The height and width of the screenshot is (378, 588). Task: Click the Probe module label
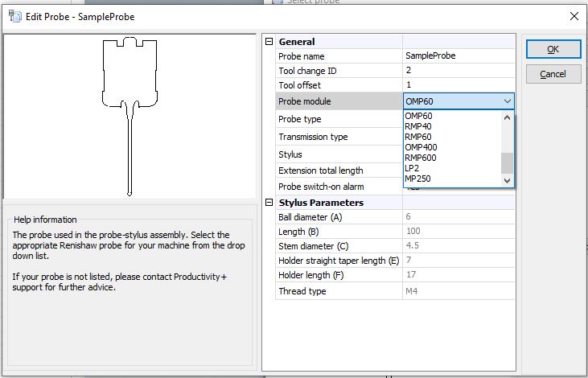tap(305, 101)
